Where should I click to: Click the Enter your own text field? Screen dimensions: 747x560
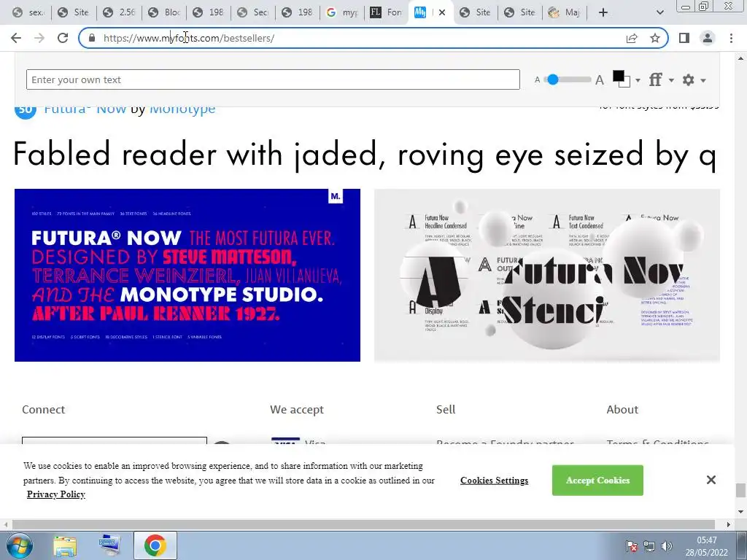point(273,79)
